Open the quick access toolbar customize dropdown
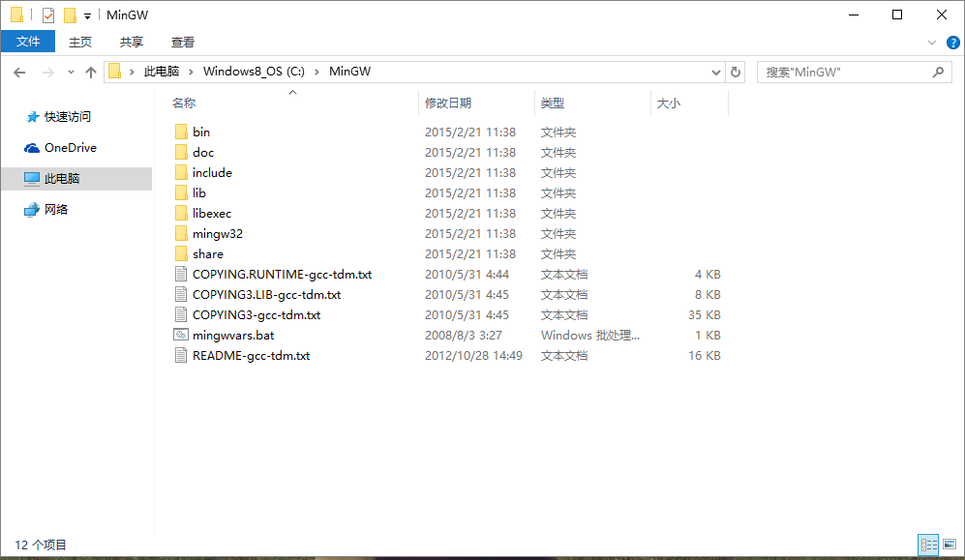The height and width of the screenshot is (560, 965). click(87, 16)
